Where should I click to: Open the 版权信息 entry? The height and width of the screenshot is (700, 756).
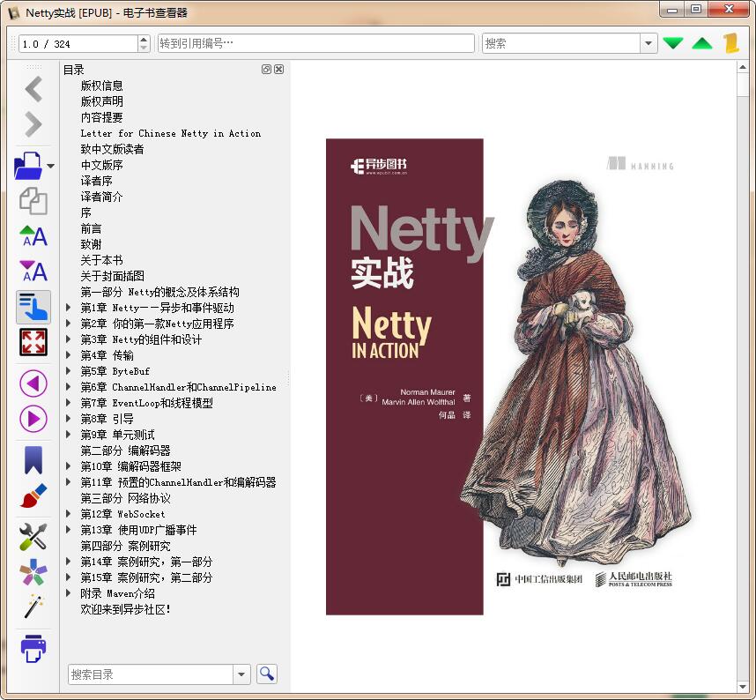click(x=101, y=86)
